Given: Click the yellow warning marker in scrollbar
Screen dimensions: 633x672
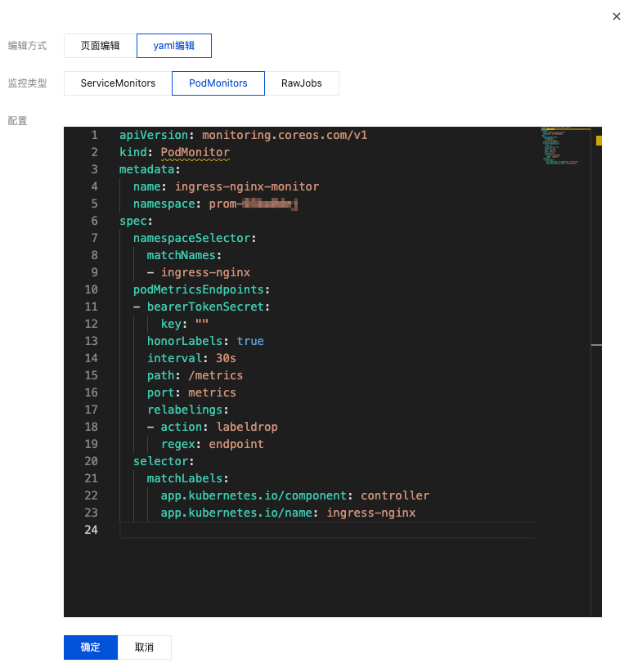Looking at the screenshot, I should (x=599, y=141).
